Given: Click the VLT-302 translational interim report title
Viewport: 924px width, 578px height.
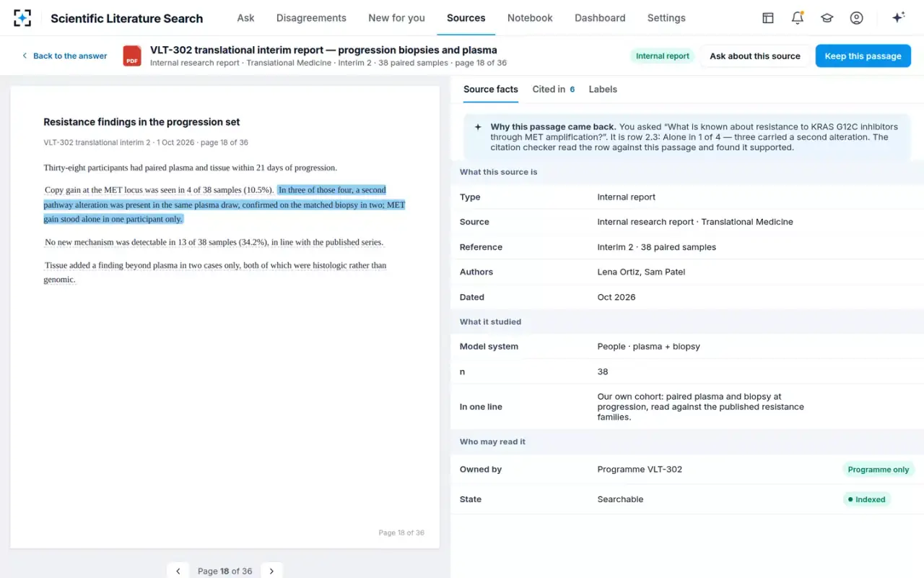Looking at the screenshot, I should tap(323, 50).
